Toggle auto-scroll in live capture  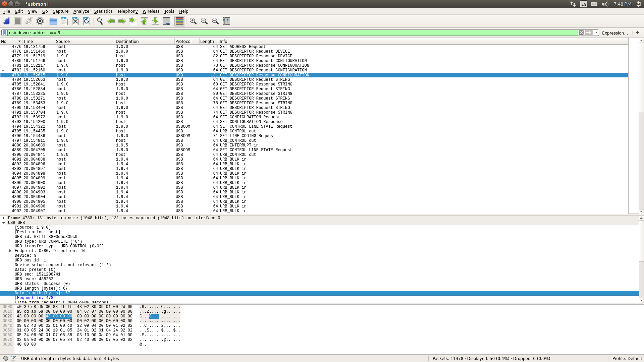[x=166, y=21]
